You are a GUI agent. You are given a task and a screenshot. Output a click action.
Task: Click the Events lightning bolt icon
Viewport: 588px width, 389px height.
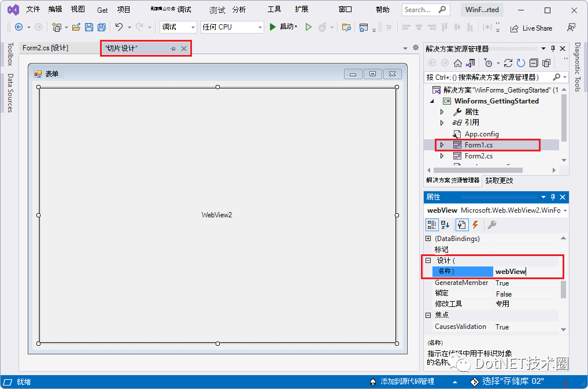pyautogui.click(x=475, y=225)
